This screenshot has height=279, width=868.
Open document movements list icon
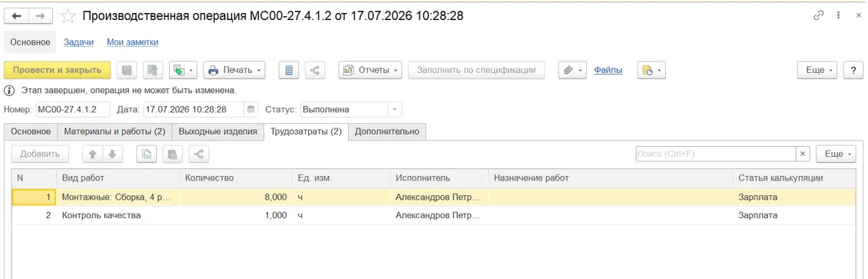288,70
